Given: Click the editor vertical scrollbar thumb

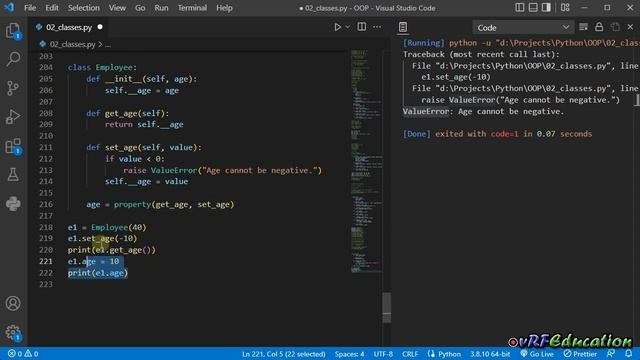Looking at the screenshot, I should [387, 307].
